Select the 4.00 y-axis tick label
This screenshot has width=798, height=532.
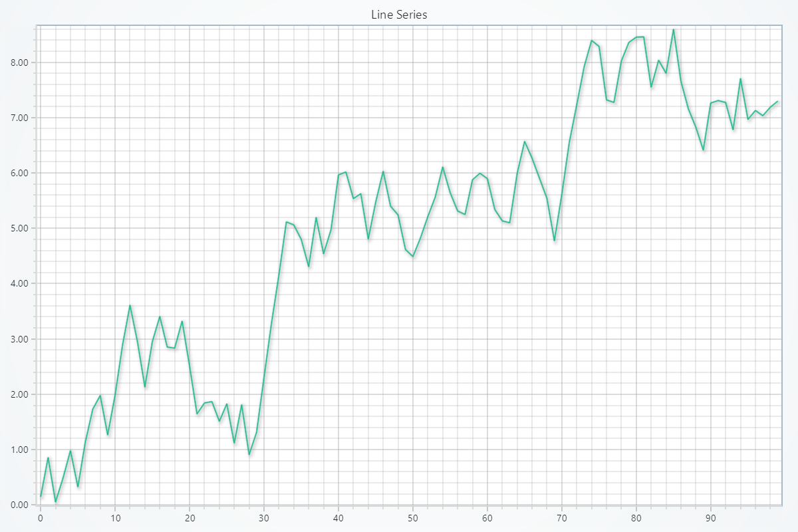(x=19, y=283)
